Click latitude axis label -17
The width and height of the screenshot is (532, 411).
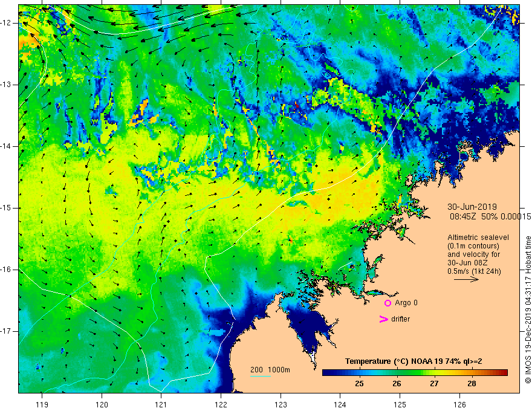[6, 331]
